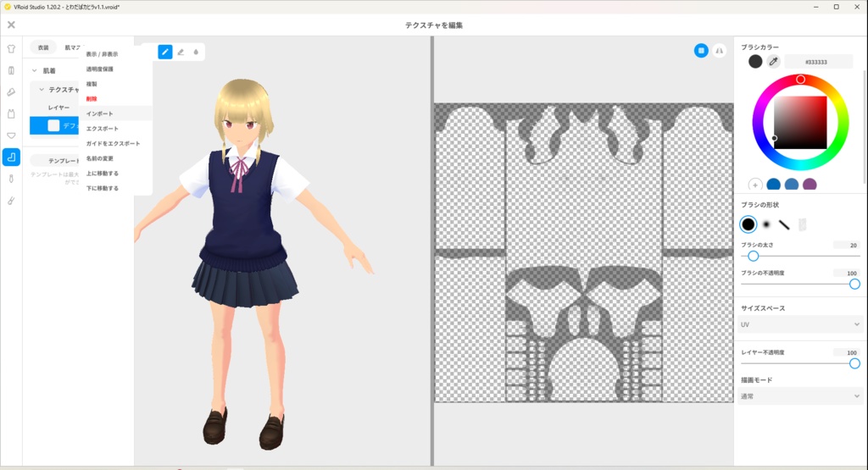Image resolution: width=868 pixels, height=470 pixels.
Task: Click the right panel vertical scrollbar
Action: (x=865, y=126)
